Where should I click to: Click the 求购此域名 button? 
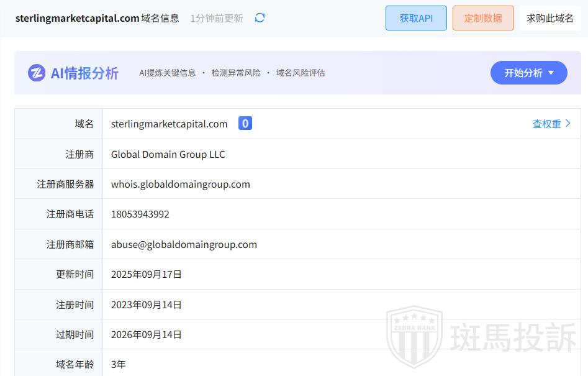click(550, 18)
